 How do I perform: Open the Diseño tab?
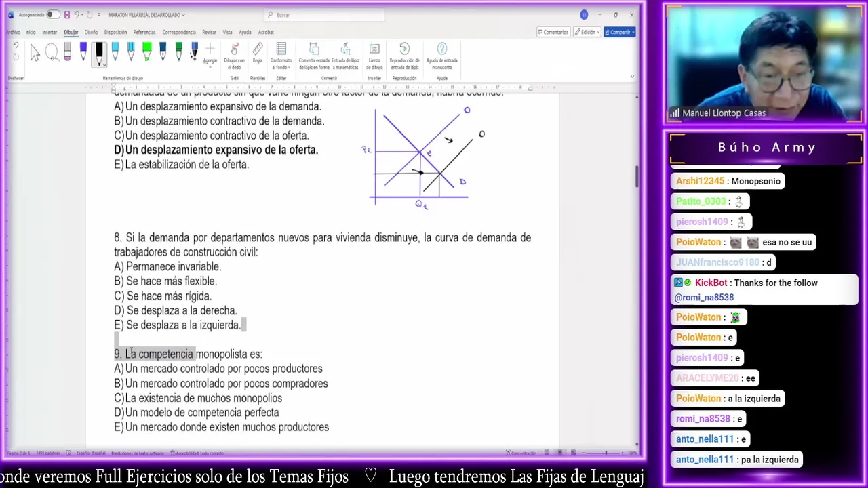pyautogui.click(x=91, y=32)
